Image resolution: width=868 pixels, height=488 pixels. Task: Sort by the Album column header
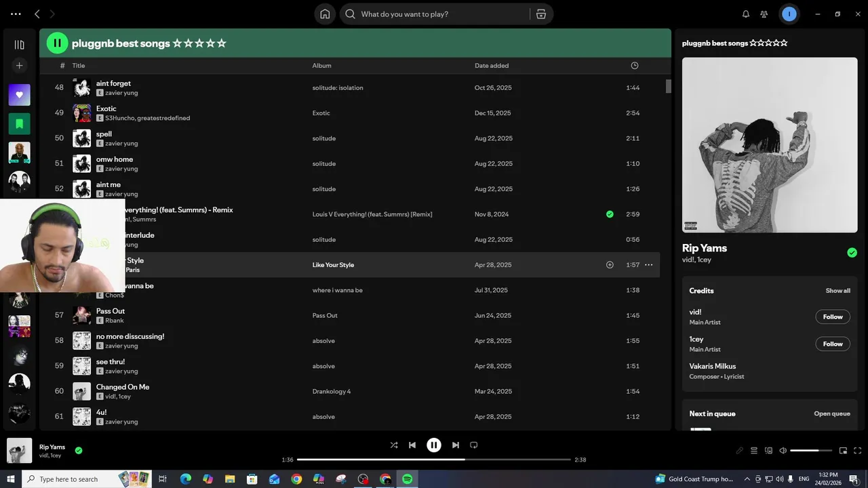pos(321,66)
